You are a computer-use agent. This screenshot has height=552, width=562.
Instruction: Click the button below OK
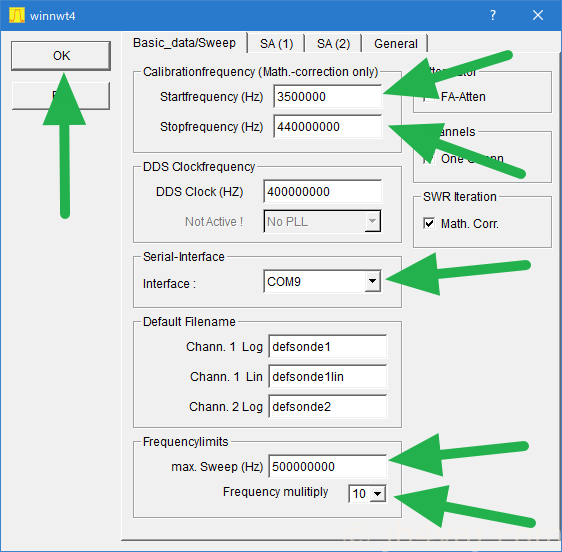(x=61, y=95)
